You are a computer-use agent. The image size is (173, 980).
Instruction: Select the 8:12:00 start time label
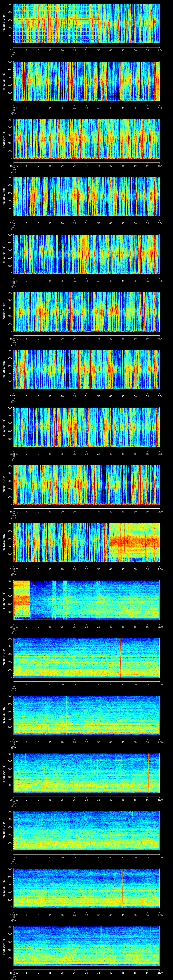[14, 684]
